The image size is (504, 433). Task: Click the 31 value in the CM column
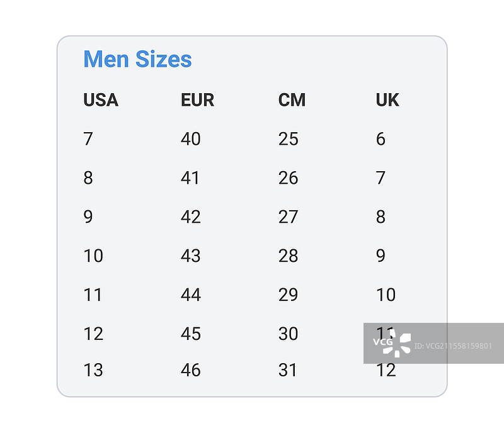[288, 370]
